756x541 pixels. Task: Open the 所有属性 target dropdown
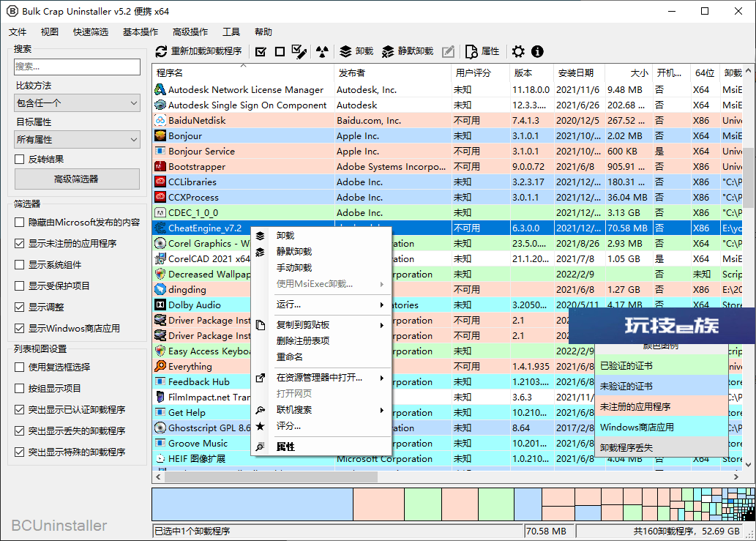(77, 140)
